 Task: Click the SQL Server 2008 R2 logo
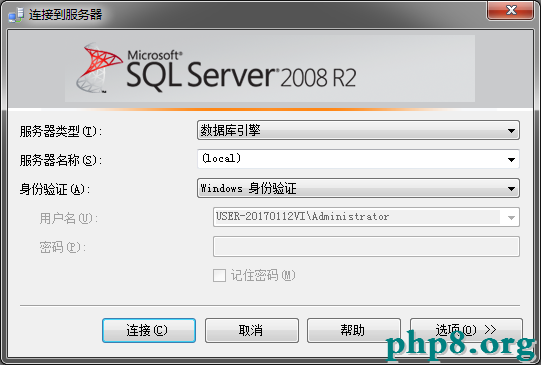(x=216, y=69)
